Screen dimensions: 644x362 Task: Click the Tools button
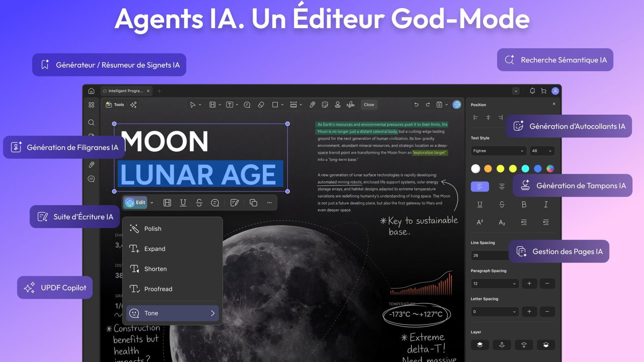pos(115,105)
